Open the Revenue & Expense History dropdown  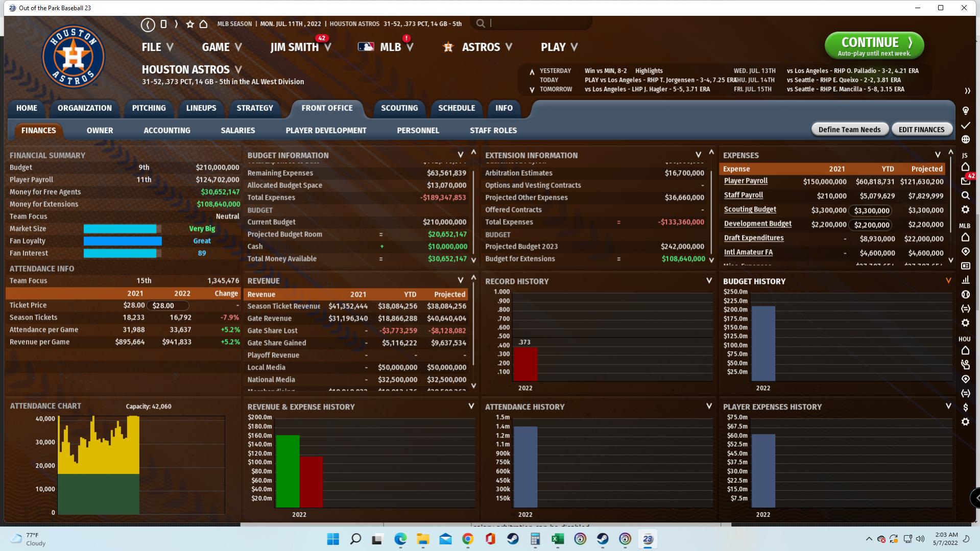[471, 406]
